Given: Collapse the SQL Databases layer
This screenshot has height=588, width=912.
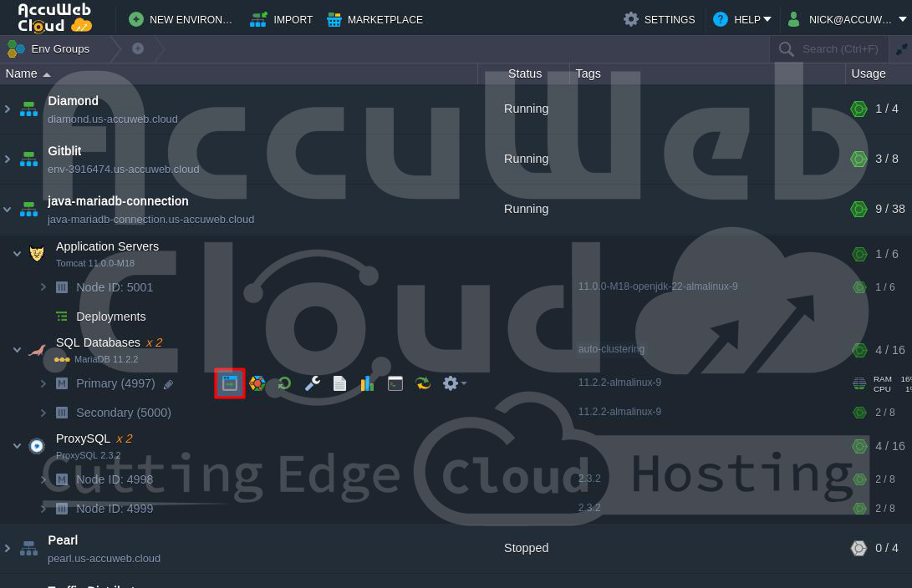Looking at the screenshot, I should tap(17, 350).
